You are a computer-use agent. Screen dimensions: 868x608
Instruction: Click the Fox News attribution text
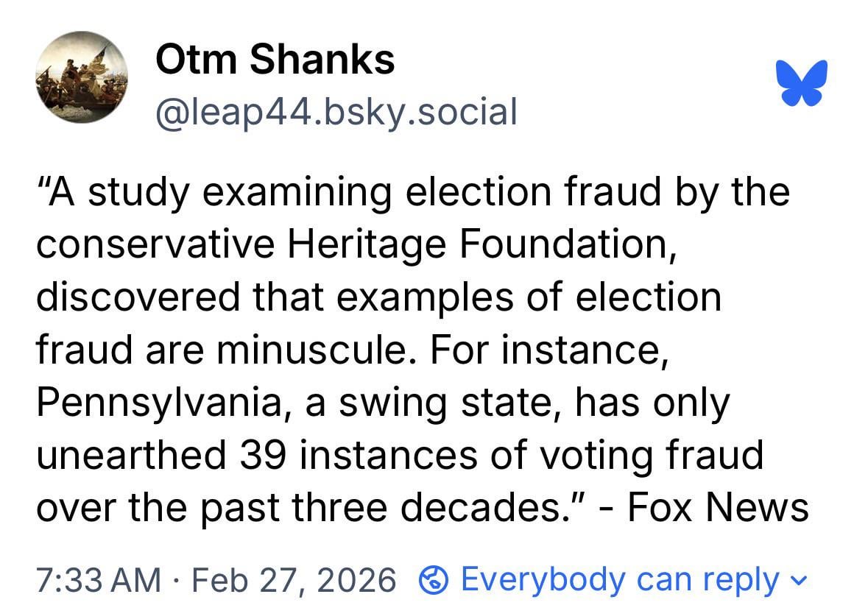tap(717, 507)
